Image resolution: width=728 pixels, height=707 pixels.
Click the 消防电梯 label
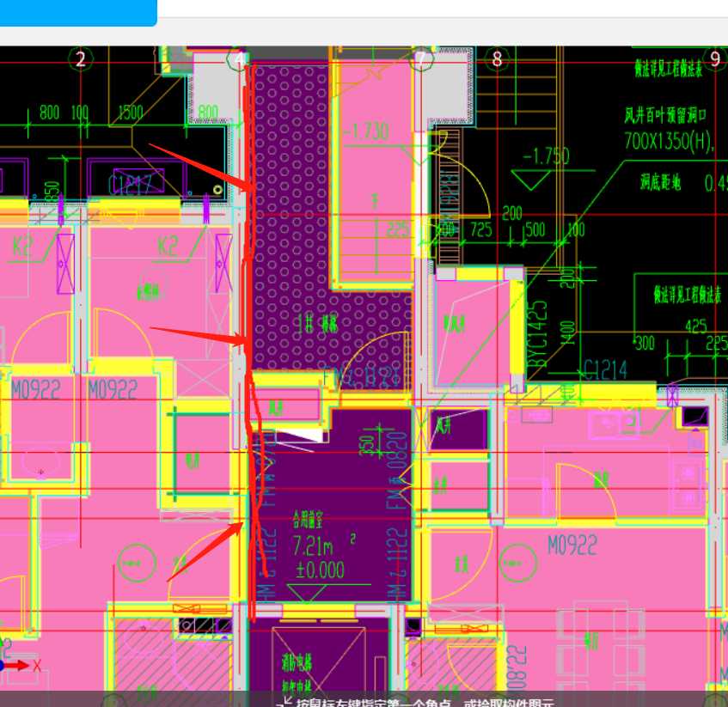(297, 662)
